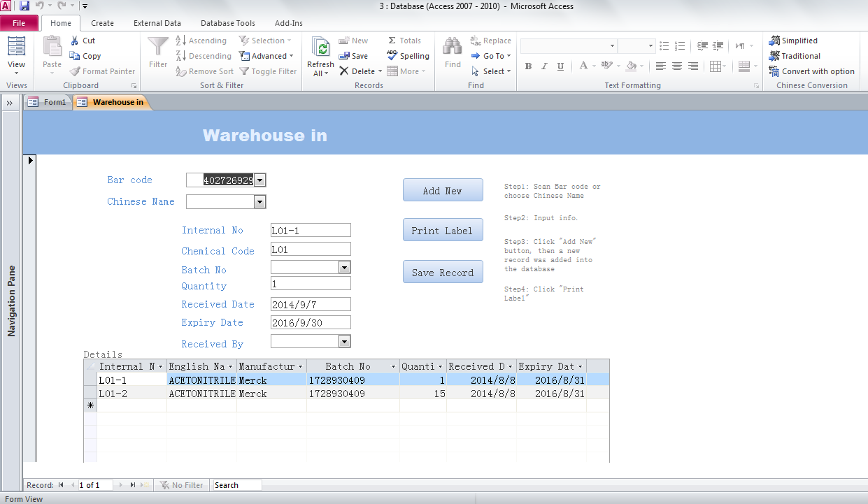This screenshot has height=504, width=868.
Task: Click the Find binoculars icon
Action: click(x=453, y=48)
